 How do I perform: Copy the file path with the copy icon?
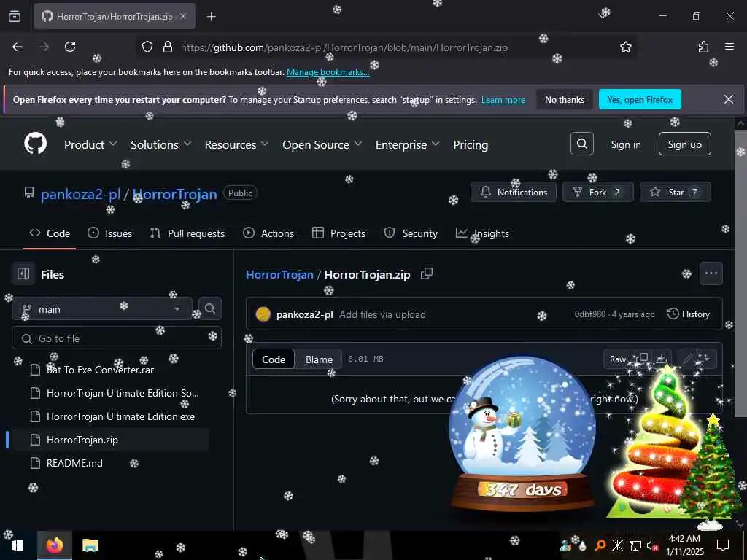426,274
